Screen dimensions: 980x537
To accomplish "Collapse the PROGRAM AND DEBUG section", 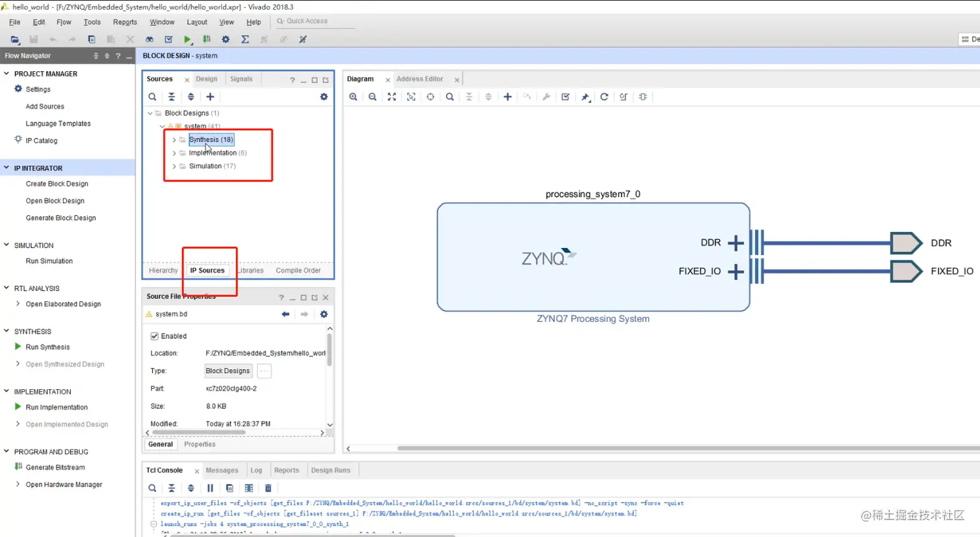I will pyautogui.click(x=6, y=451).
